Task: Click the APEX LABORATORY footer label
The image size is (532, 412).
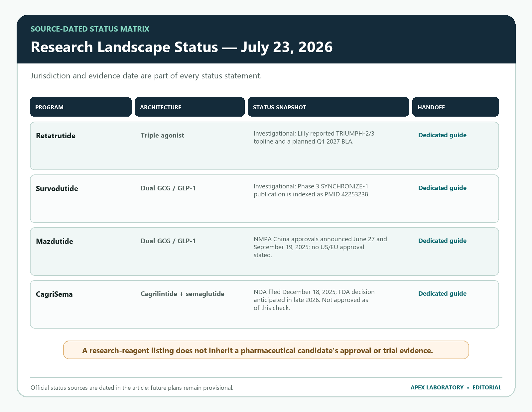Action: click(437, 387)
